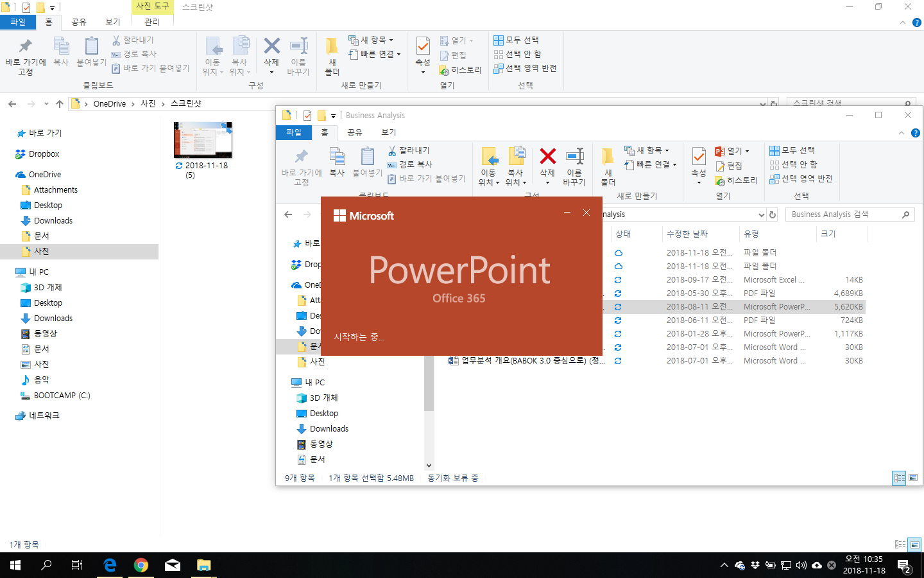Screen dimensions: 924x578
Task: Click 경로 복사 in Business Analysis ribbon
Action: point(410,164)
